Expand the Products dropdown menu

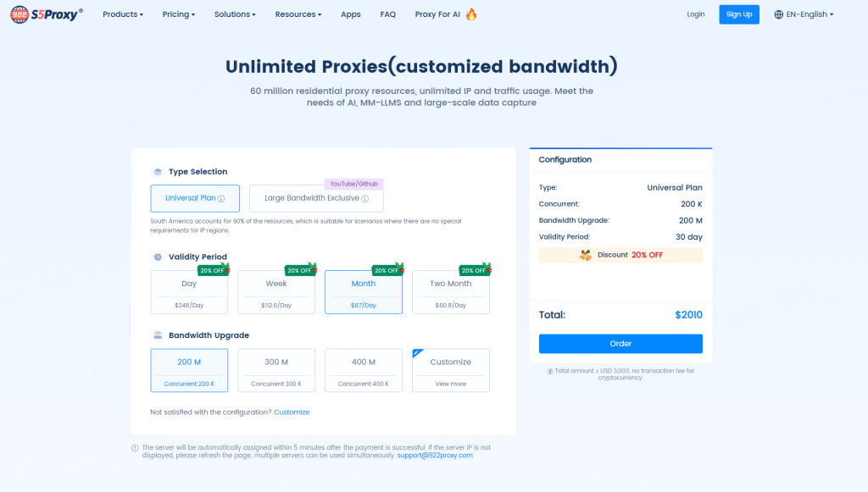tap(123, 14)
